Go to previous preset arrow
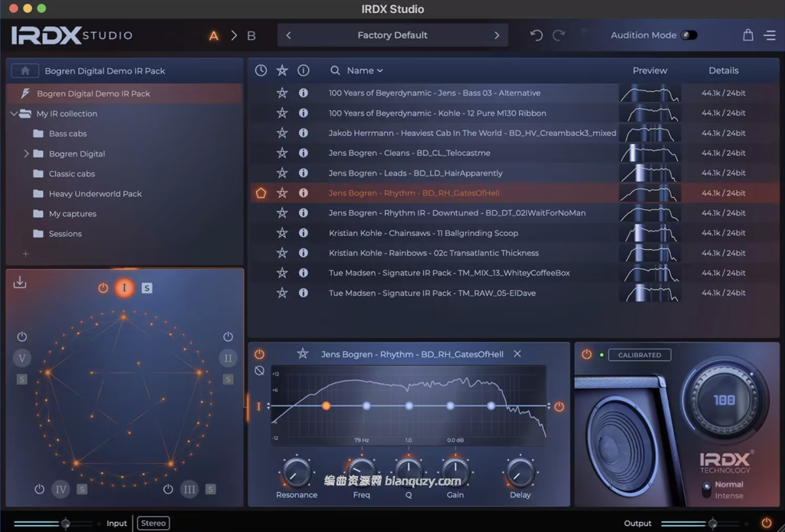The image size is (785, 532). 288,35
